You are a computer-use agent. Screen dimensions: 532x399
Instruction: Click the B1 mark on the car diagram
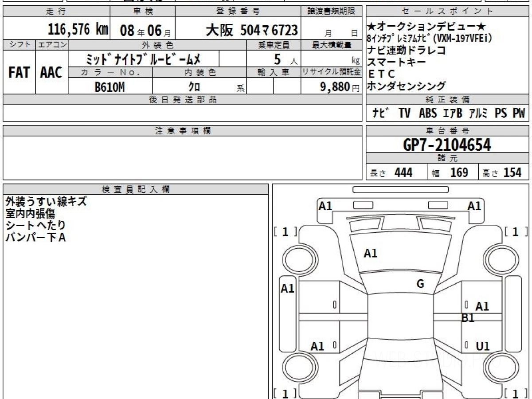point(468,317)
